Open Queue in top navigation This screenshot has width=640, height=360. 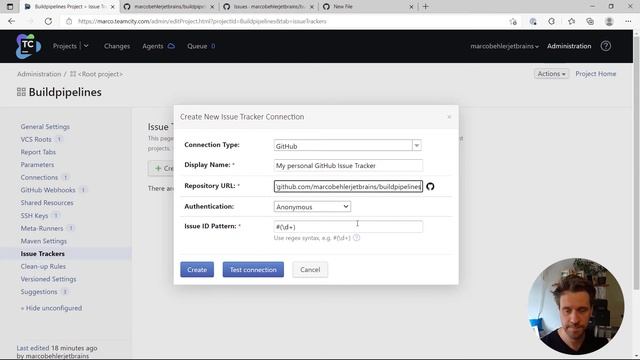coord(197,46)
